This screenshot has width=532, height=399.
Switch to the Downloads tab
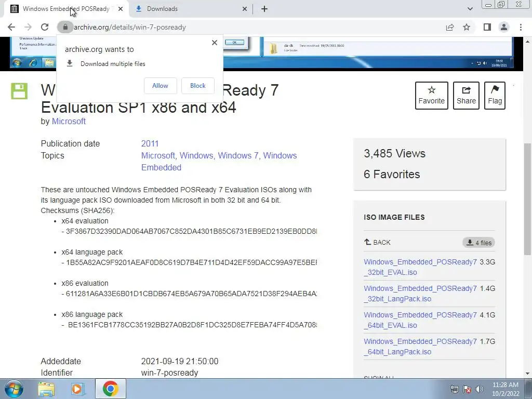pyautogui.click(x=191, y=9)
